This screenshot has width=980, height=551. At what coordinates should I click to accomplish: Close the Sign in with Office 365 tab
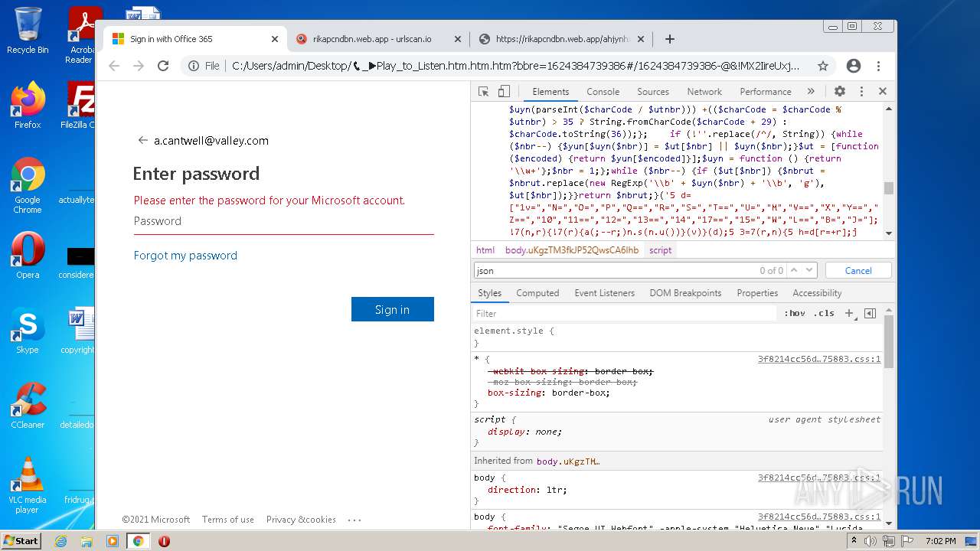(x=275, y=39)
